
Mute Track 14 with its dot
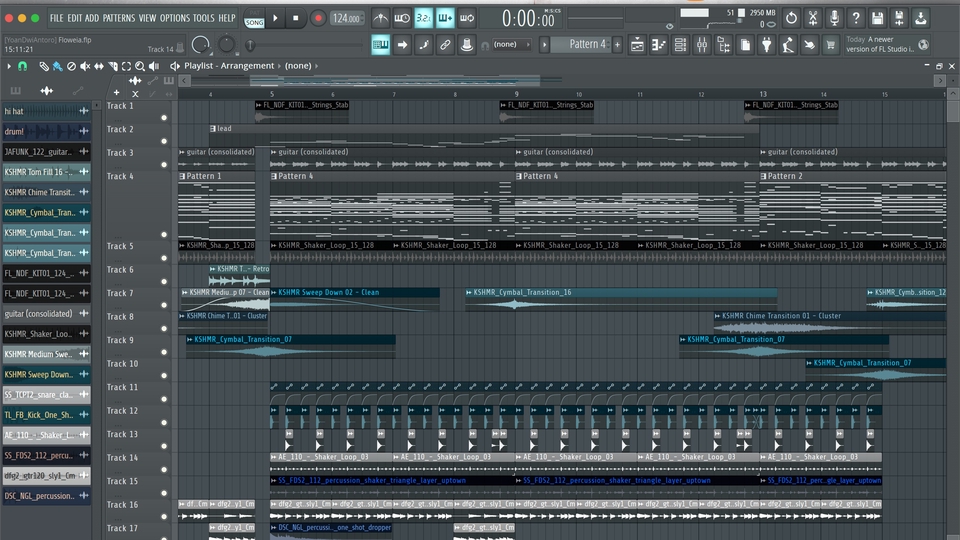coord(164,470)
